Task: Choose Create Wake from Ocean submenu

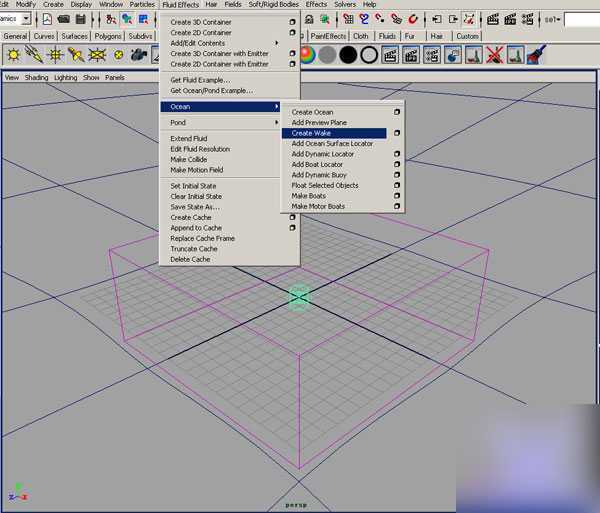Action: coord(334,133)
